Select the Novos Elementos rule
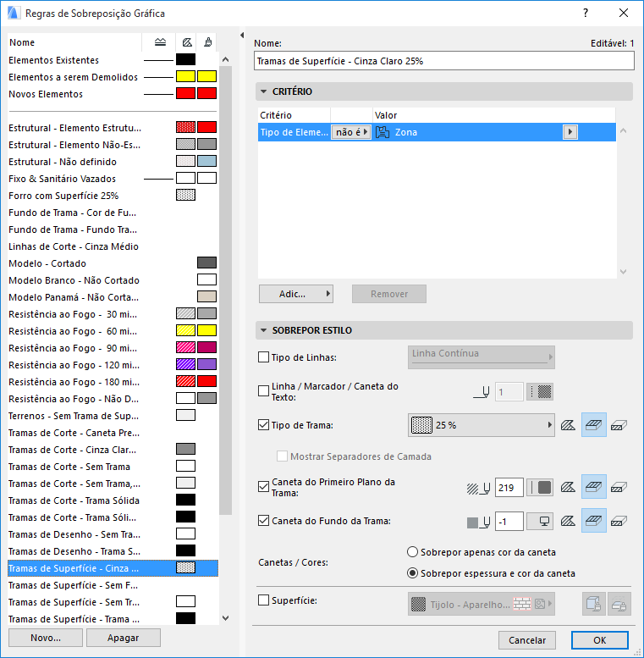Image resolution: width=644 pixels, height=658 pixels. click(x=113, y=94)
